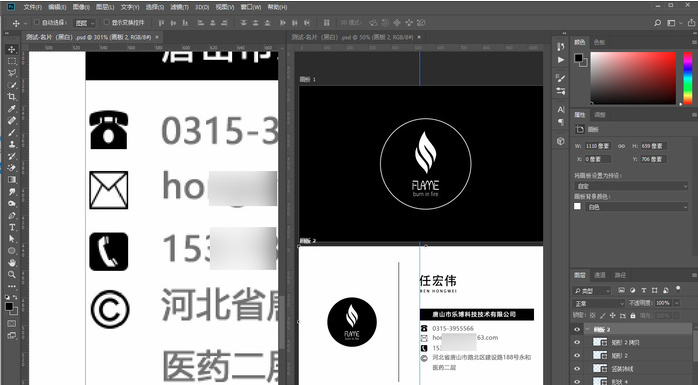
Task: Pick a color in the red color field
Action: [633, 78]
